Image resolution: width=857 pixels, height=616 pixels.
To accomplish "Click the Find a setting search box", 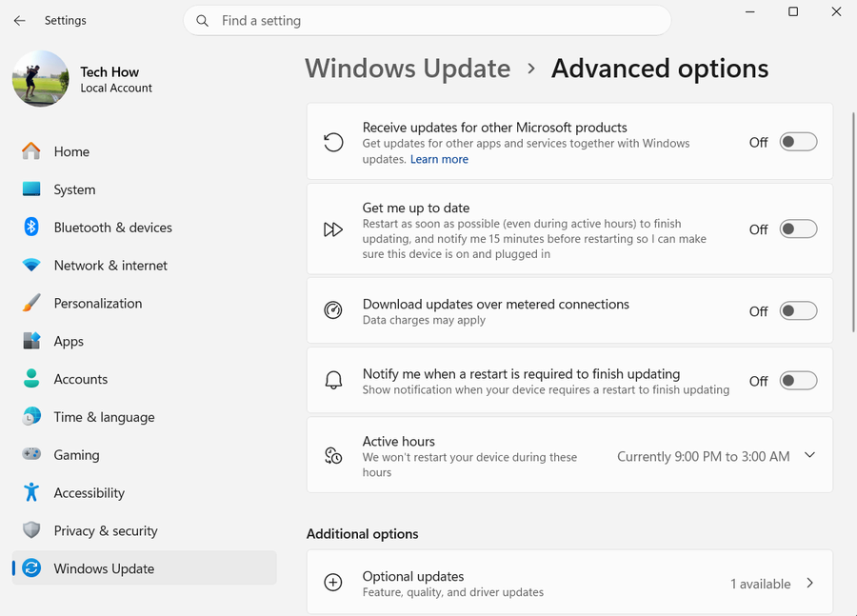I will (x=428, y=21).
